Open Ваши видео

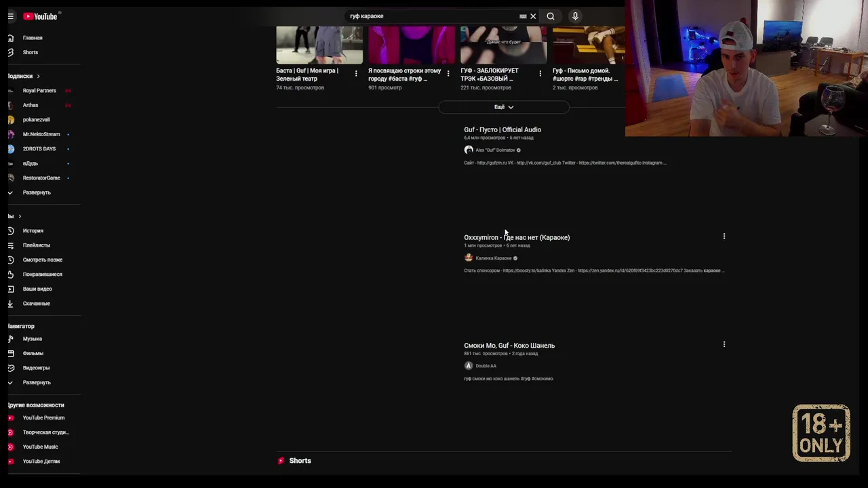point(37,289)
